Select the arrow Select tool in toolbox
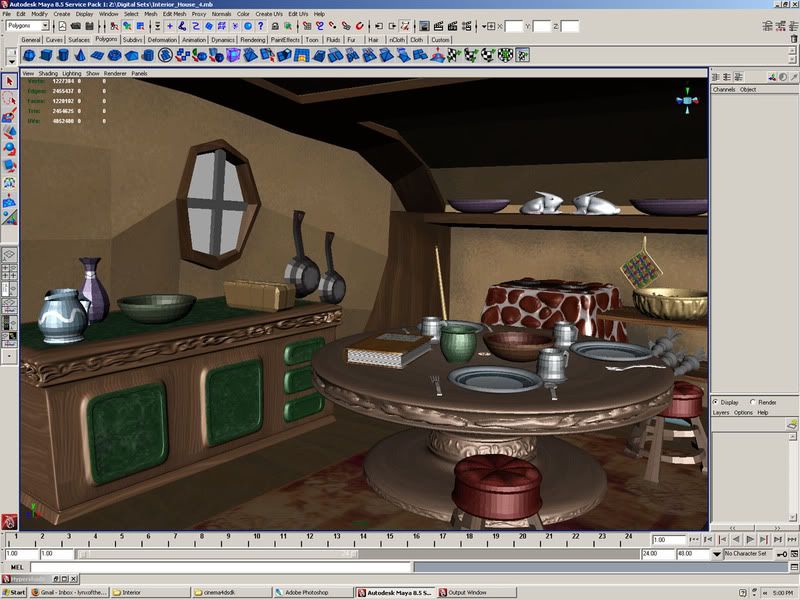Viewport: 800px width, 600px height. [9, 82]
